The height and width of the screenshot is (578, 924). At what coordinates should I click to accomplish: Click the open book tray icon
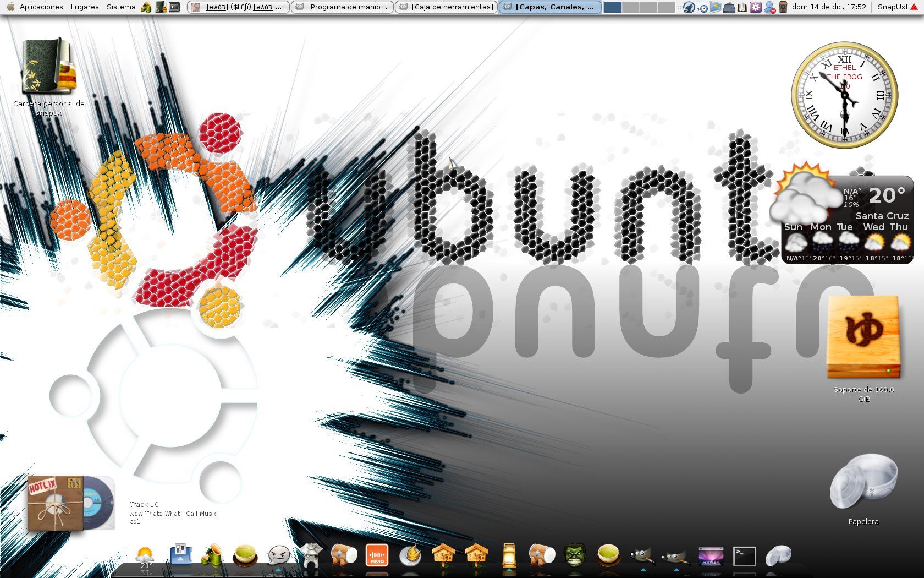742,8
